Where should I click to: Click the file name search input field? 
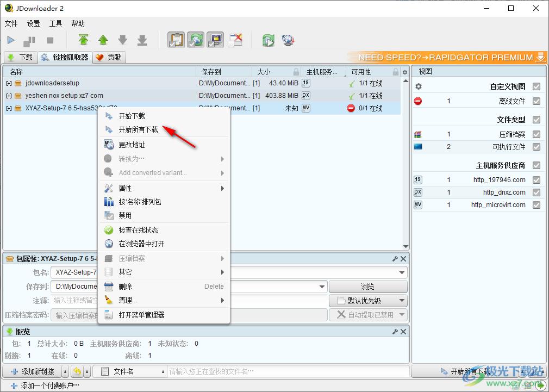pos(289,371)
